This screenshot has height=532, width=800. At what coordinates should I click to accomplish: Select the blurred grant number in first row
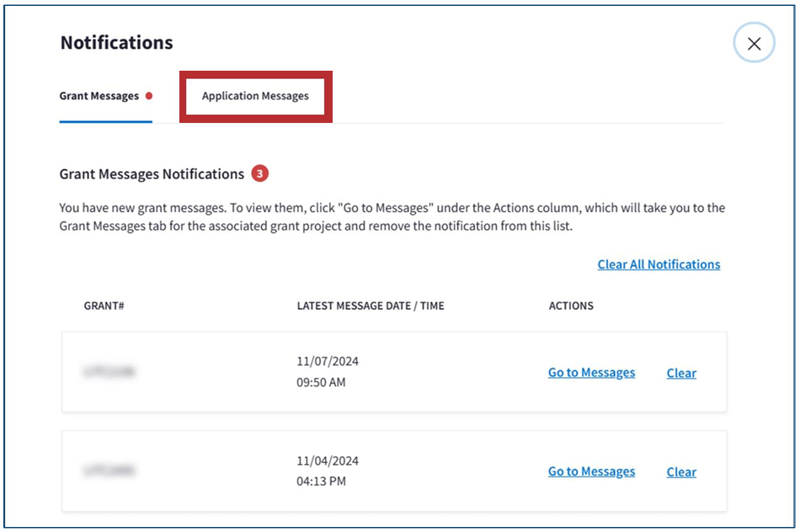tap(109, 371)
